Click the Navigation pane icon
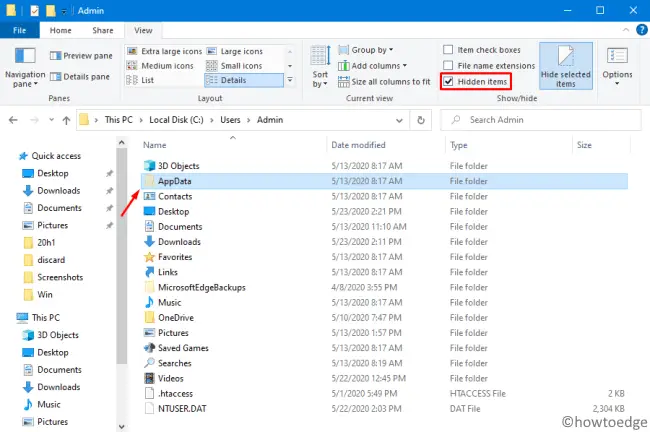Screen dimensions: 650x432 pyautogui.click(x=27, y=60)
